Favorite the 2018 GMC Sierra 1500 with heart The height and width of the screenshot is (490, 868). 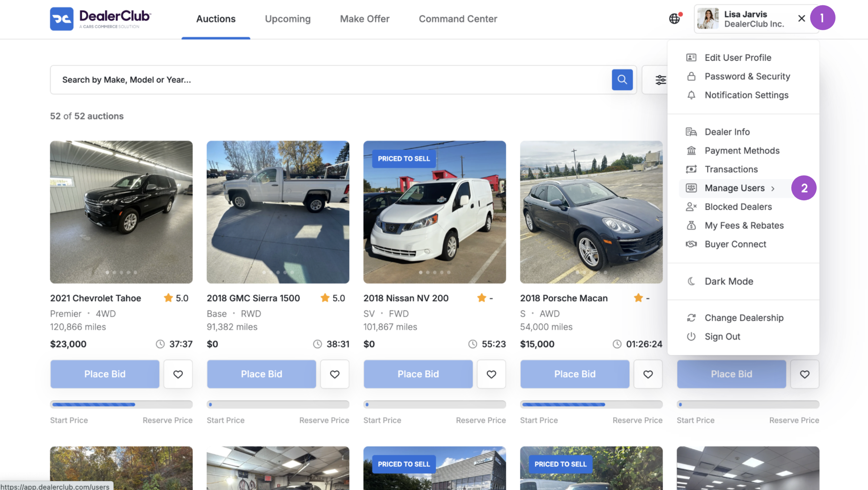click(x=335, y=374)
